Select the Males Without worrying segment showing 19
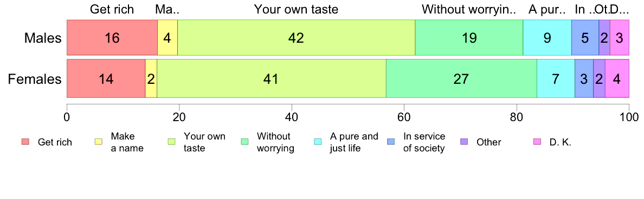Viewport: 644px width, 199px height. [469, 38]
